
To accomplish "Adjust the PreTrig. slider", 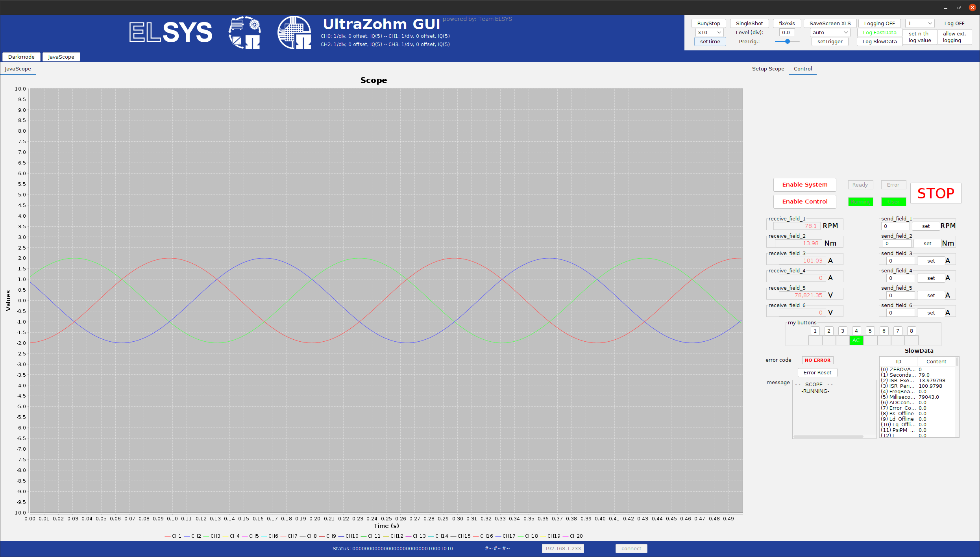I will 787,41.
